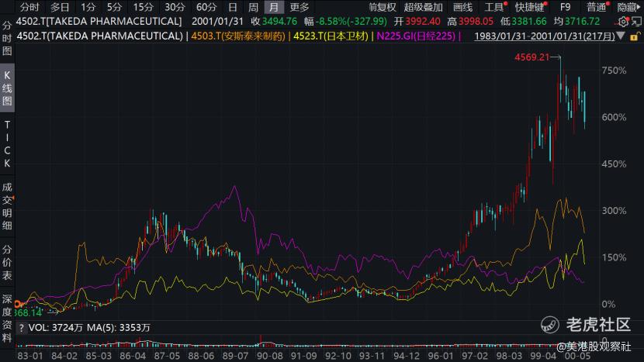This screenshot has height=362, width=644.
Task: Select the 1分 one-minute period
Action: (x=88, y=7)
